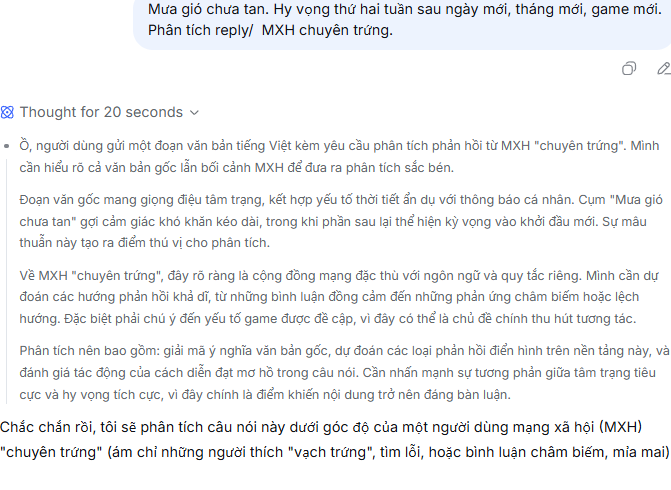Image resolution: width=671 pixels, height=490 pixels.
Task: Click the paragraph starting 'Phân tích nên bao gồm'
Action: (344, 372)
